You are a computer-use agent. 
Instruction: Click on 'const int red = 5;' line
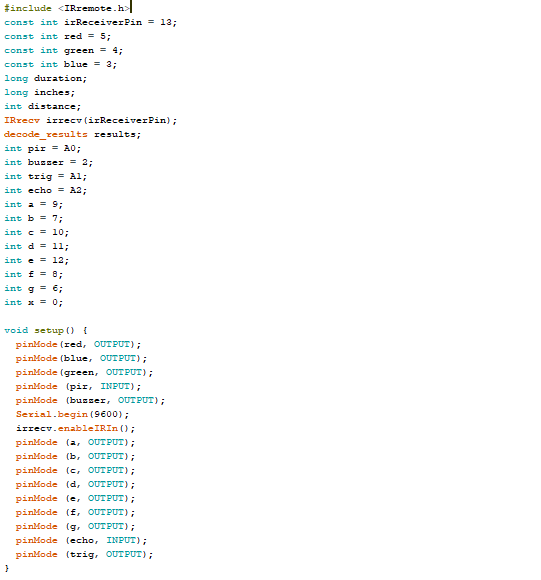(x=57, y=36)
